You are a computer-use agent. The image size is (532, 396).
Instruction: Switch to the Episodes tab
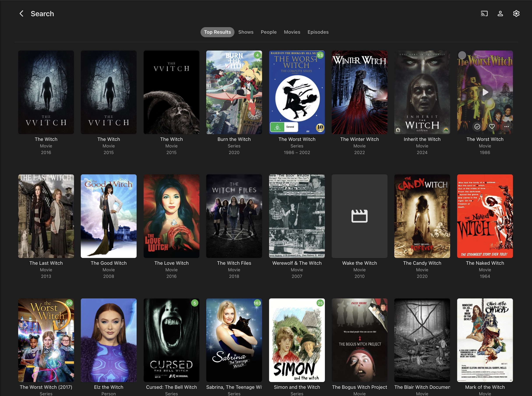318,32
